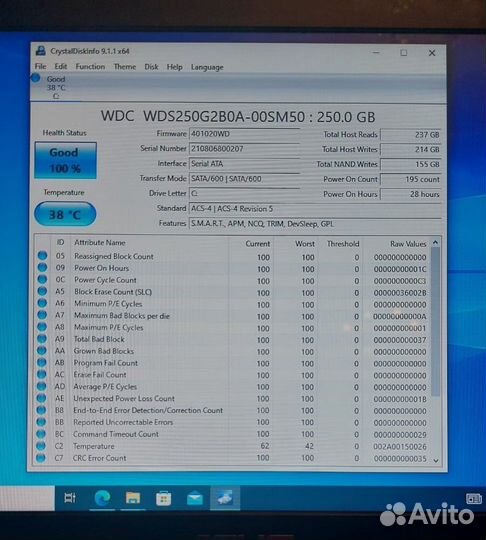Screen dimensions: 486x540
Task: Click the Attribute Name column header
Action: tap(100, 242)
